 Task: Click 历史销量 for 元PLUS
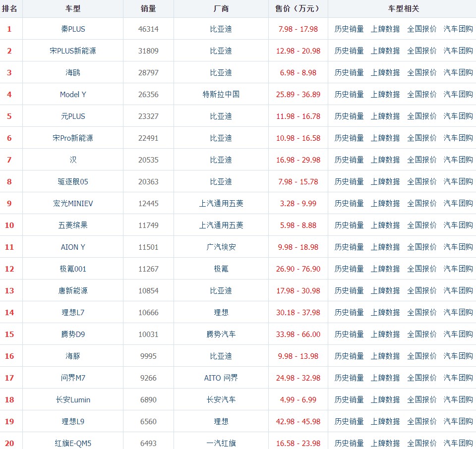point(349,116)
